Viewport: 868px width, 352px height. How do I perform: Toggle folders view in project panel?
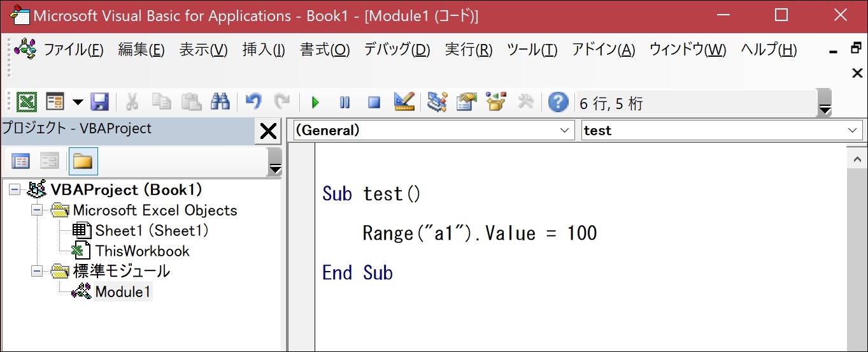83,161
